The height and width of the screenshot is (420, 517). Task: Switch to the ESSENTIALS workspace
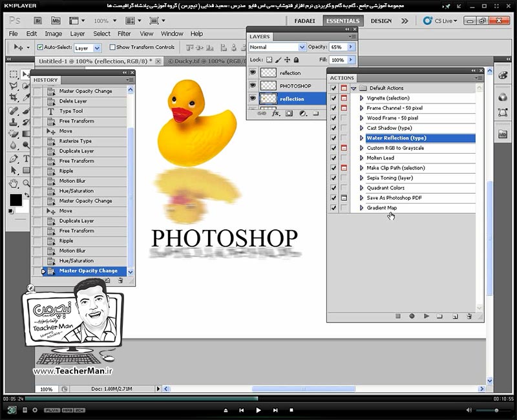pos(343,21)
